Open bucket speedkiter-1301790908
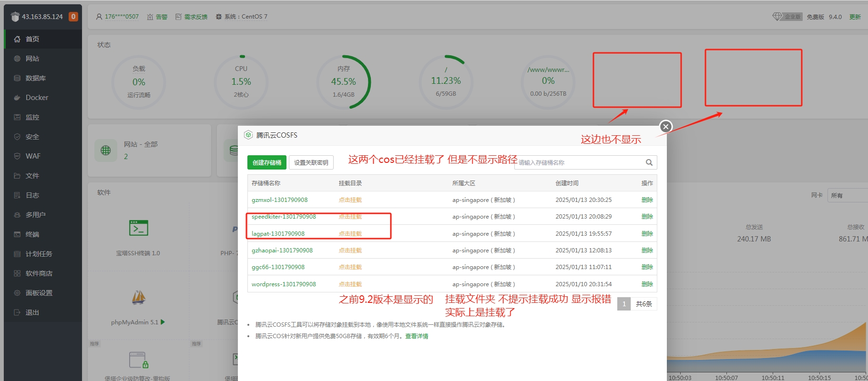The height and width of the screenshot is (381, 868). (x=284, y=217)
